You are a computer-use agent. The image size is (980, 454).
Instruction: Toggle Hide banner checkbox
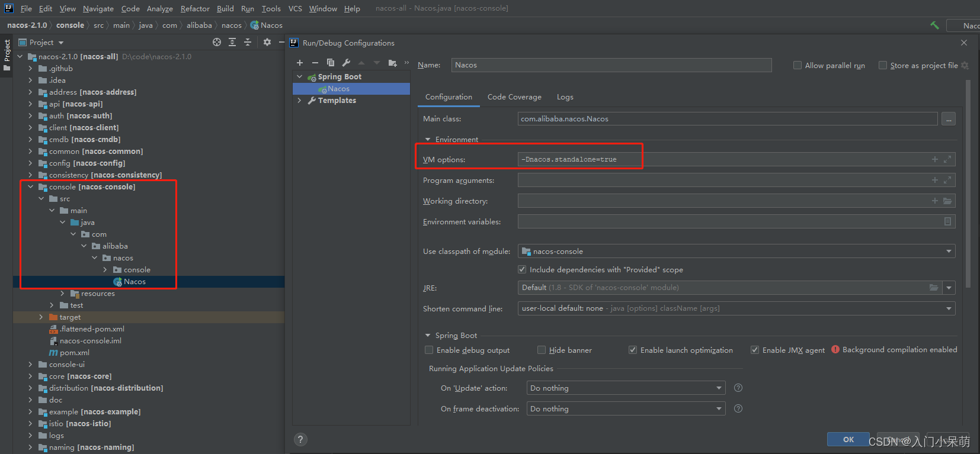542,350
